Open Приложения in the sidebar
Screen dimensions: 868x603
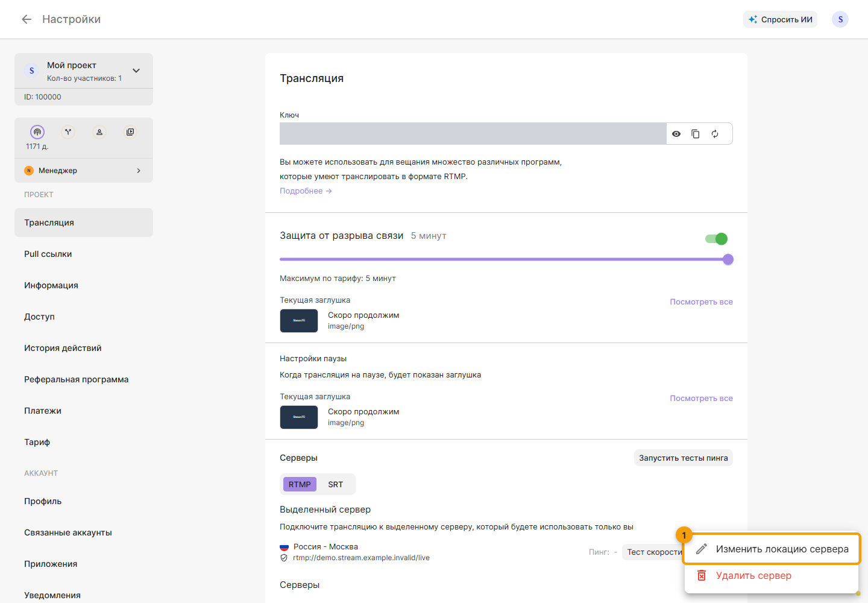click(84, 564)
